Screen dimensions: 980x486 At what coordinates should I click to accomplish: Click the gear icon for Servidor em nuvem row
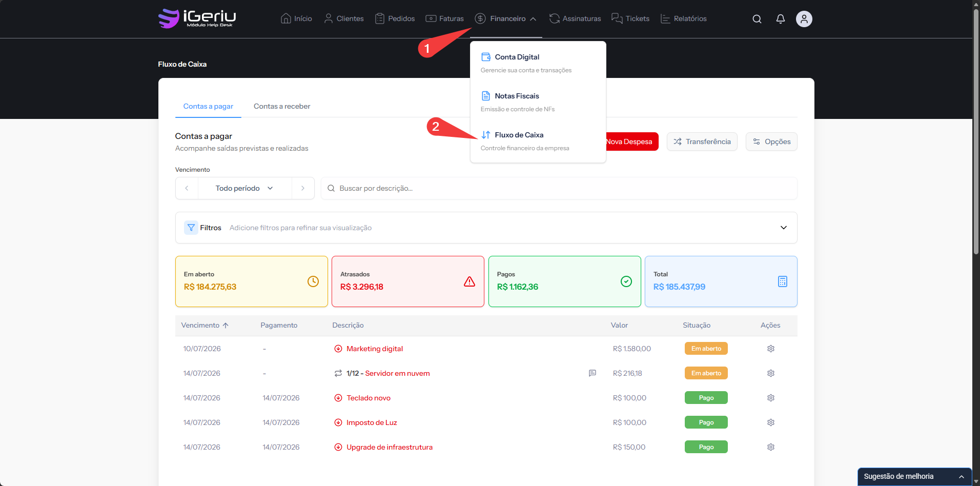point(771,373)
